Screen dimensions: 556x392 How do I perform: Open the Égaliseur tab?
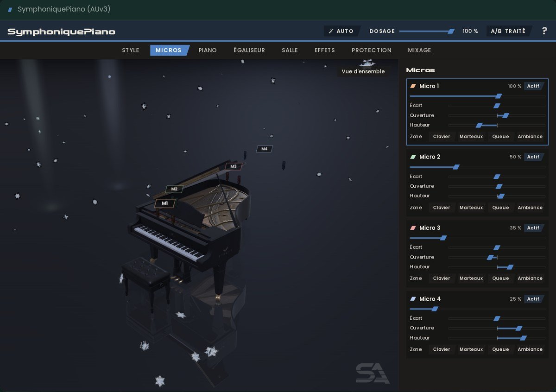[249, 50]
